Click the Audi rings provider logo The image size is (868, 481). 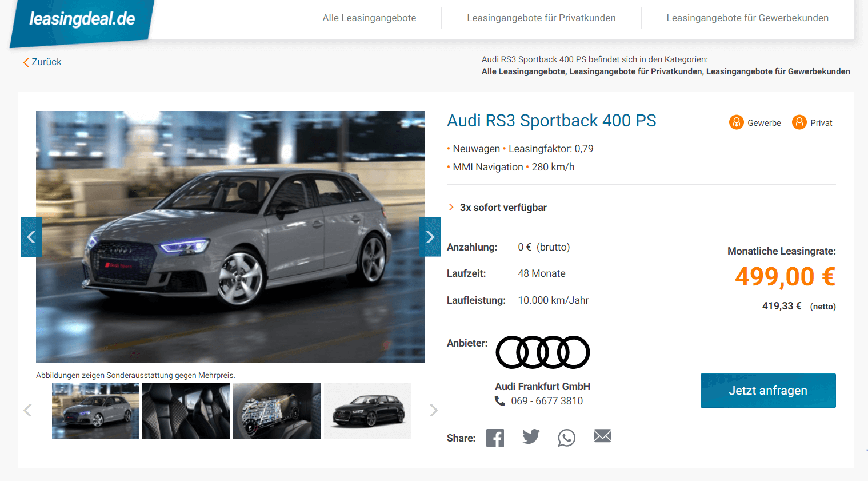543,352
